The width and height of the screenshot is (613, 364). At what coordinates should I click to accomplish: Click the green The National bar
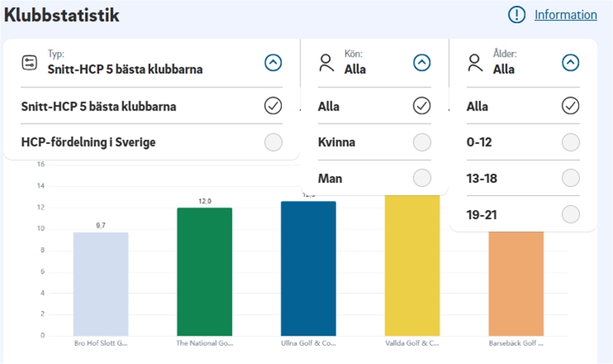204,272
